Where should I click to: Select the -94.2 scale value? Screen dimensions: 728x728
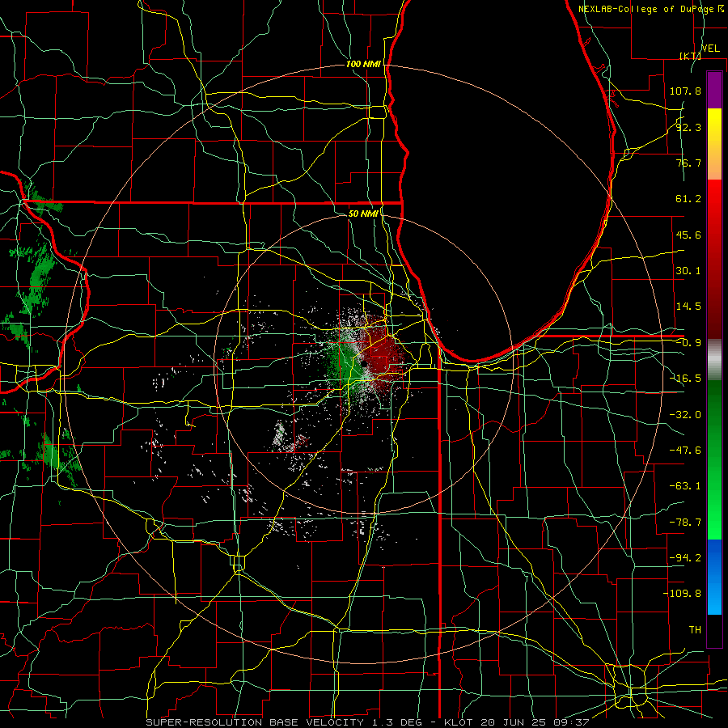[685, 558]
